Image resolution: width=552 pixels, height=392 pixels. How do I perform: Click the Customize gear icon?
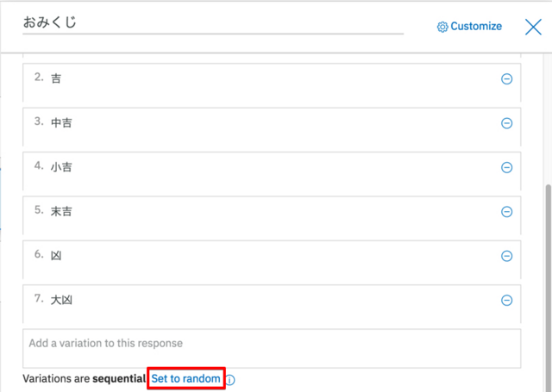pyautogui.click(x=442, y=27)
